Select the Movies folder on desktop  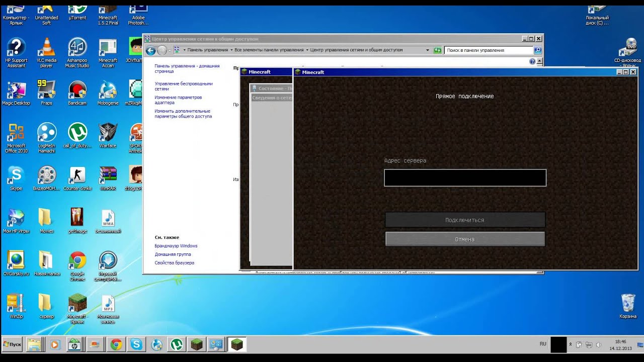click(x=46, y=221)
